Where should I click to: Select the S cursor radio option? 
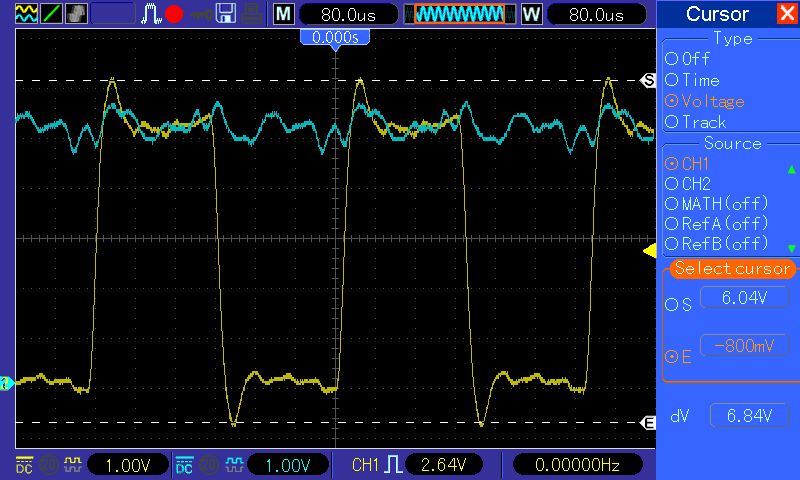click(x=679, y=305)
